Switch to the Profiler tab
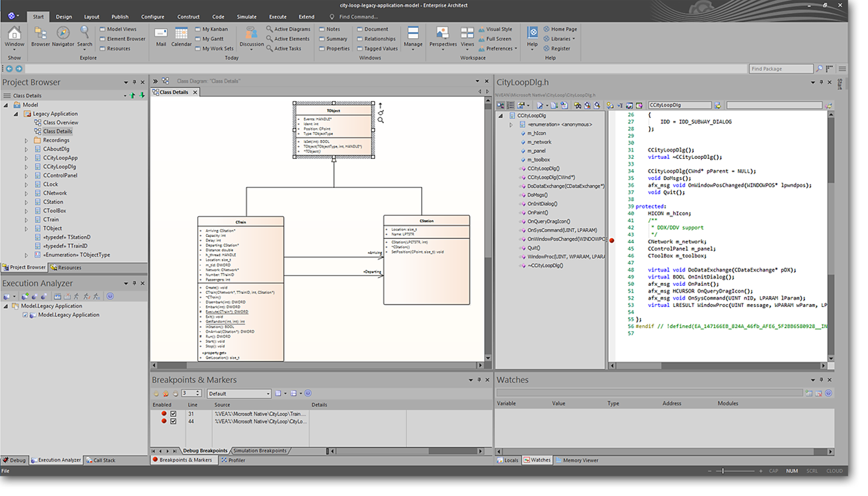The image size is (868, 496). coord(233,461)
